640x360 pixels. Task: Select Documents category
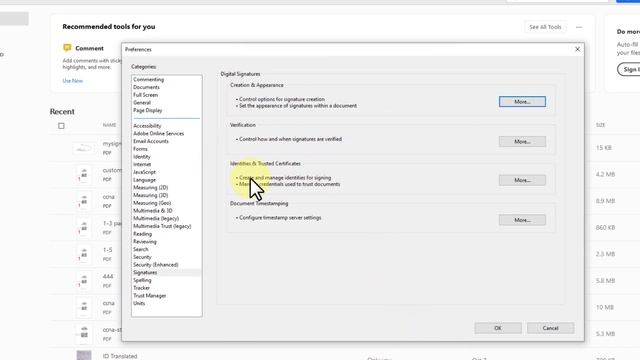(146, 87)
